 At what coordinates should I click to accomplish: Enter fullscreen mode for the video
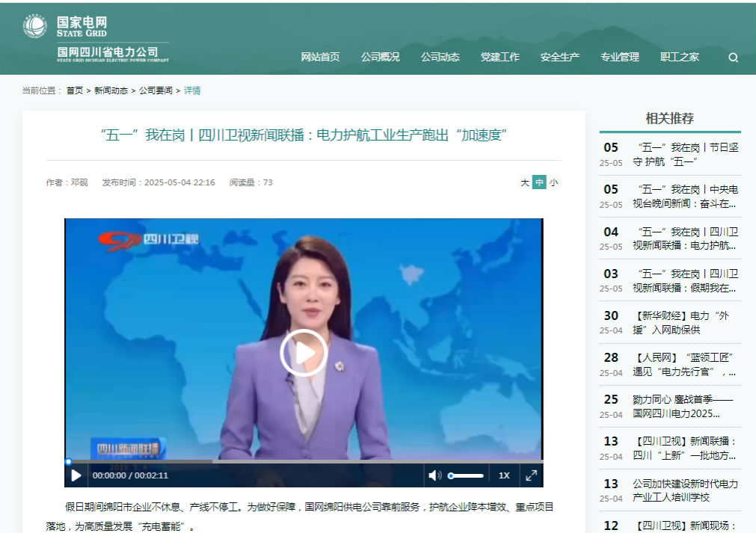click(x=532, y=475)
